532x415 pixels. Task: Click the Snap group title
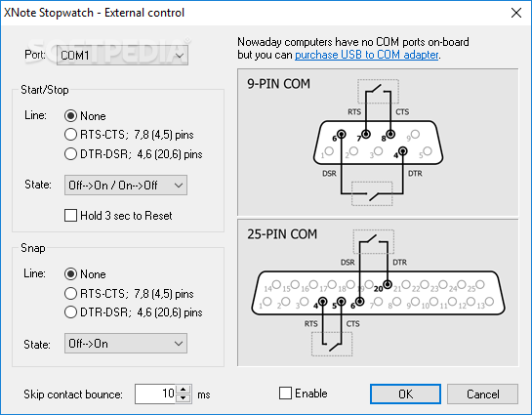point(33,248)
